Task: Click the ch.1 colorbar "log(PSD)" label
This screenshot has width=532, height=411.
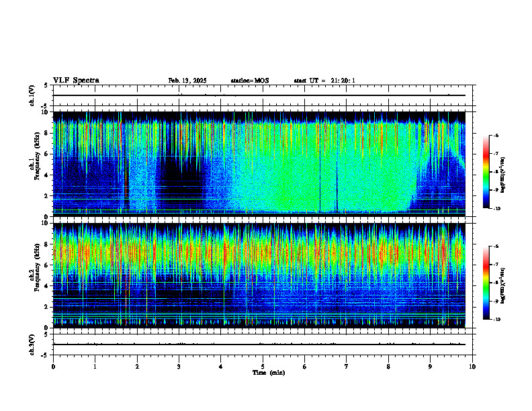Action: pyautogui.click(x=503, y=175)
